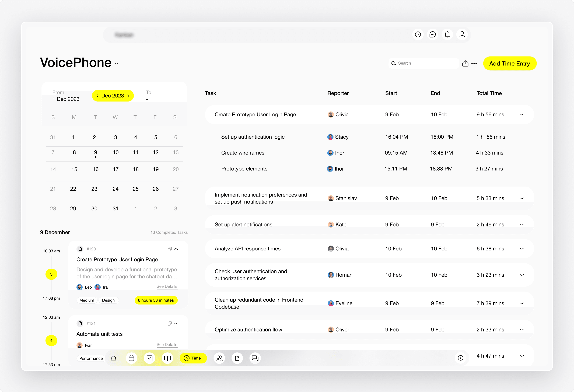574x392 pixels.
Task: Expand the Check user authentication row
Action: (x=522, y=275)
